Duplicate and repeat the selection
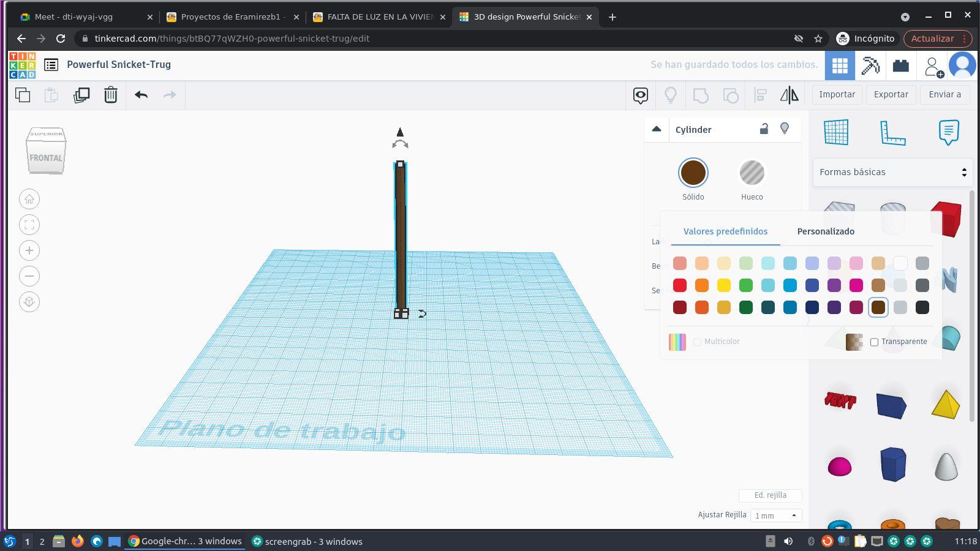Screen dimensions: 980x551 pos(81,95)
